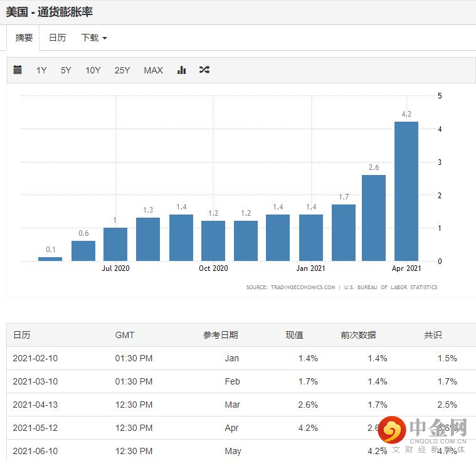Select the 1Y time range
The width and height of the screenshot is (476, 461).
pos(41,70)
